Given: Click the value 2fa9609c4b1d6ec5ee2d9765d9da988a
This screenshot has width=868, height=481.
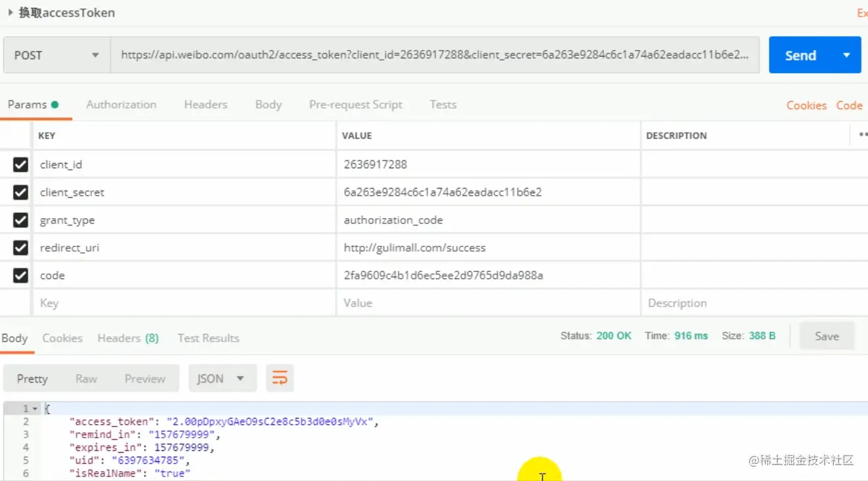Looking at the screenshot, I should coord(443,275).
